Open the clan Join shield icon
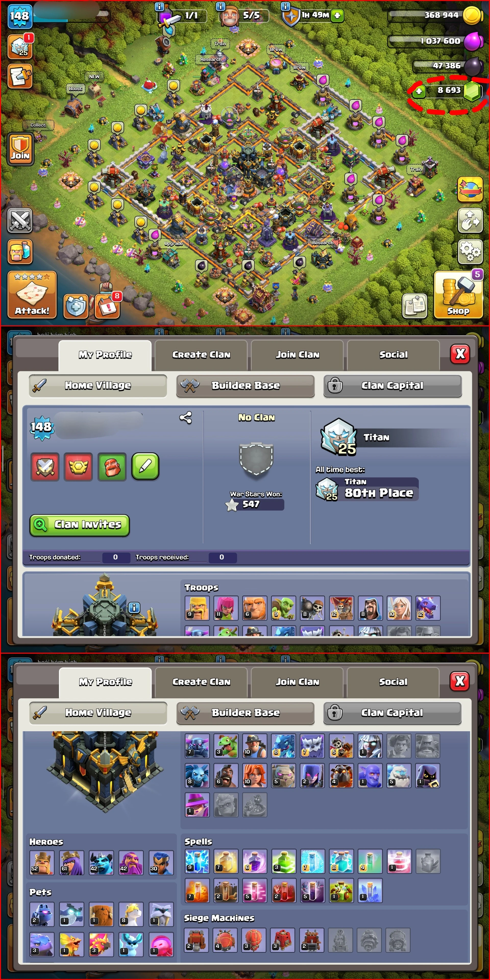Screen dimensions: 490x980 click(x=20, y=149)
